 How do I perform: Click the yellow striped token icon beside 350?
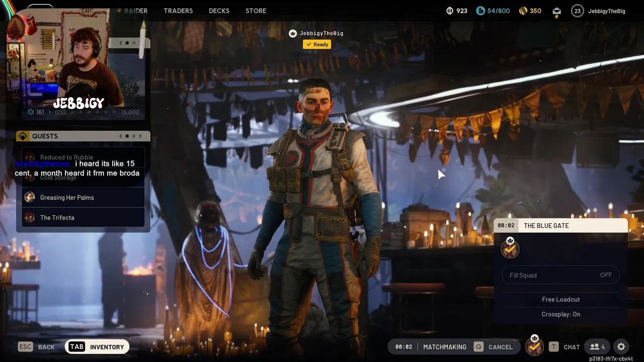click(x=523, y=11)
